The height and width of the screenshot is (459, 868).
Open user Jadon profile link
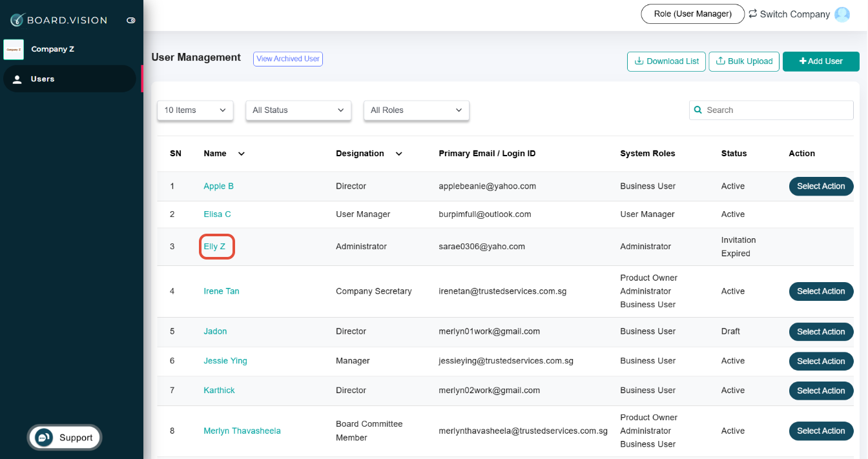coord(215,331)
